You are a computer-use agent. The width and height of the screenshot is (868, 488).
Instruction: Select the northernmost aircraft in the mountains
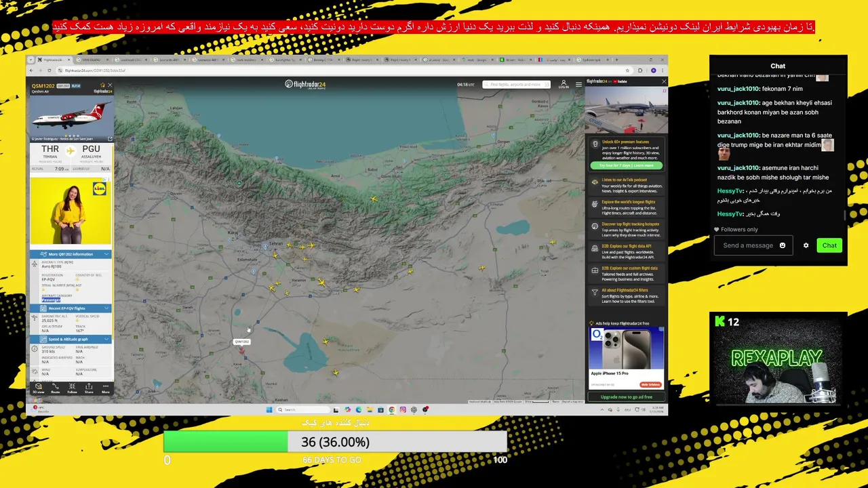pyautogui.click(x=374, y=199)
